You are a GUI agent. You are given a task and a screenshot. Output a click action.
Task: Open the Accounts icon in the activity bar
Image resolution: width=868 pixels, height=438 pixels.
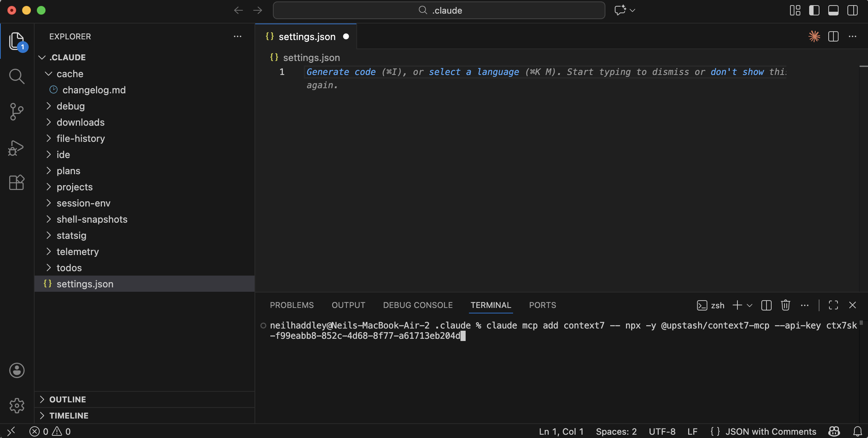coord(17,370)
